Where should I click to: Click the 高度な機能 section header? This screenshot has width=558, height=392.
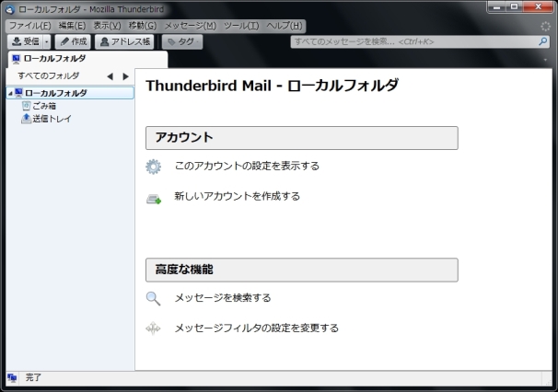coord(302,270)
